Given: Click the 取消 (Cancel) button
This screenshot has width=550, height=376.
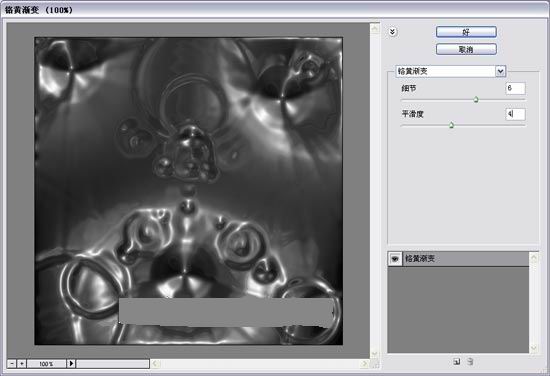Looking at the screenshot, I should pyautogui.click(x=466, y=49).
